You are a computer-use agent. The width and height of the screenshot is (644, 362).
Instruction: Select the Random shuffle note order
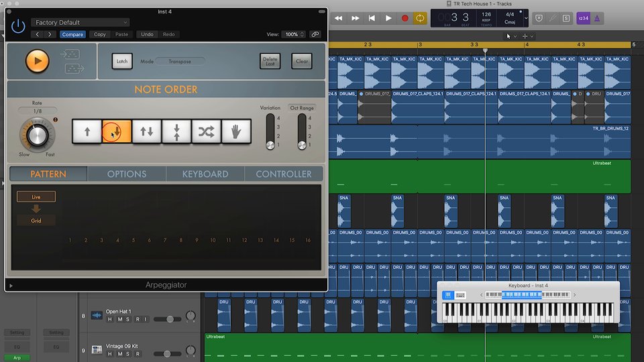(206, 131)
